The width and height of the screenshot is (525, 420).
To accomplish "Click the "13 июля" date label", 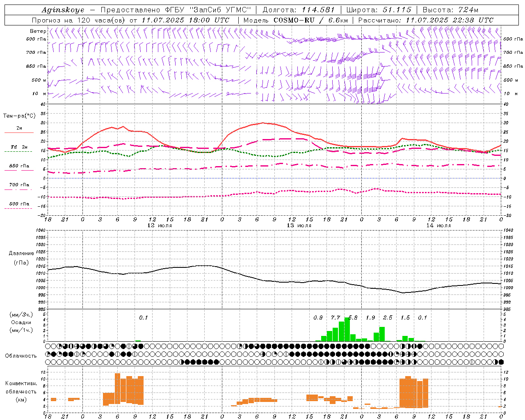I will coord(299,226).
